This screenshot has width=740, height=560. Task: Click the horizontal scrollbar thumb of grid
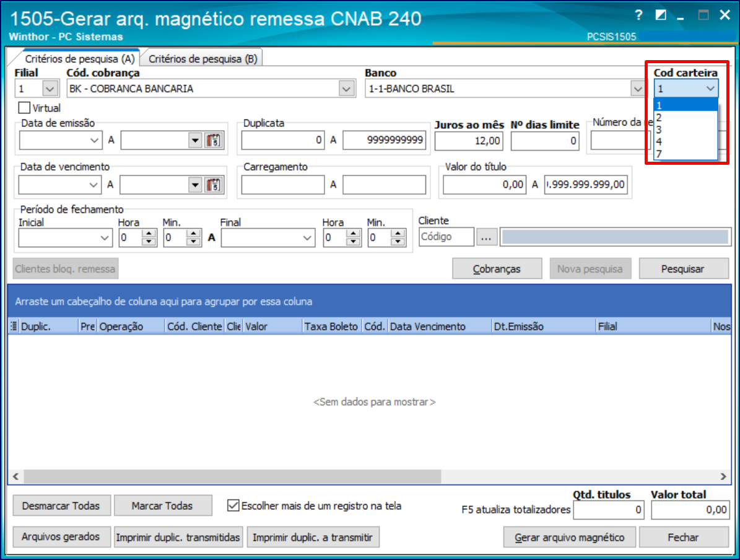(232, 476)
